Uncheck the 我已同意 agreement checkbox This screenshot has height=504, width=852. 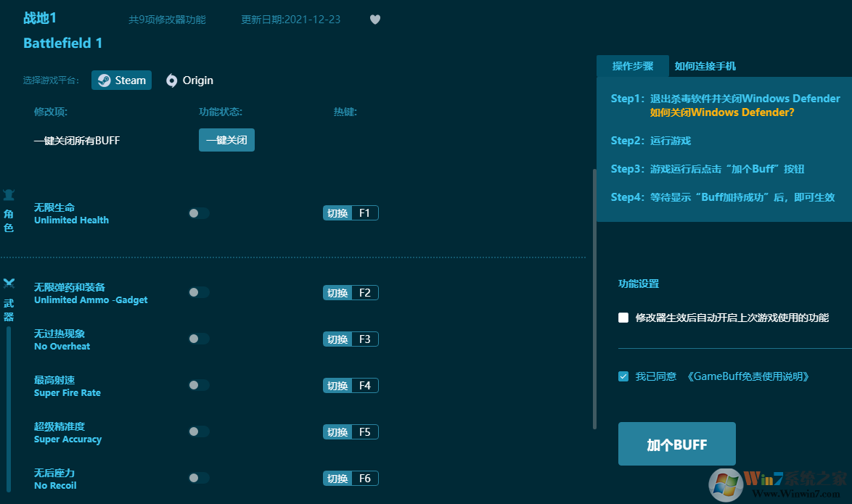(x=623, y=376)
